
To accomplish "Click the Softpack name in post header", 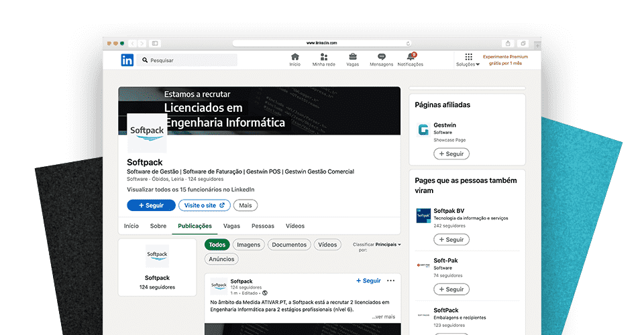I will [x=241, y=281].
